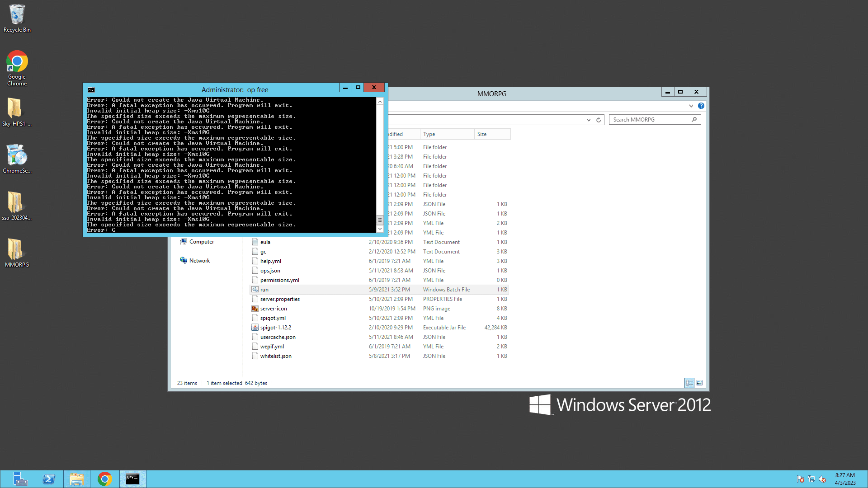Image resolution: width=868 pixels, height=488 pixels.
Task: Click the Search MMORPG field
Action: [x=651, y=120]
